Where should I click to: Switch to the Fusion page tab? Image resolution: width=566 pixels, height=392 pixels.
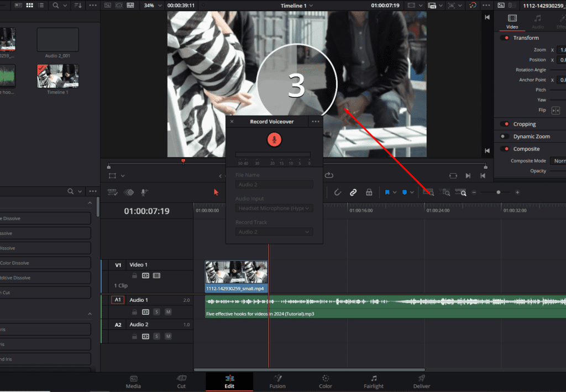click(277, 381)
